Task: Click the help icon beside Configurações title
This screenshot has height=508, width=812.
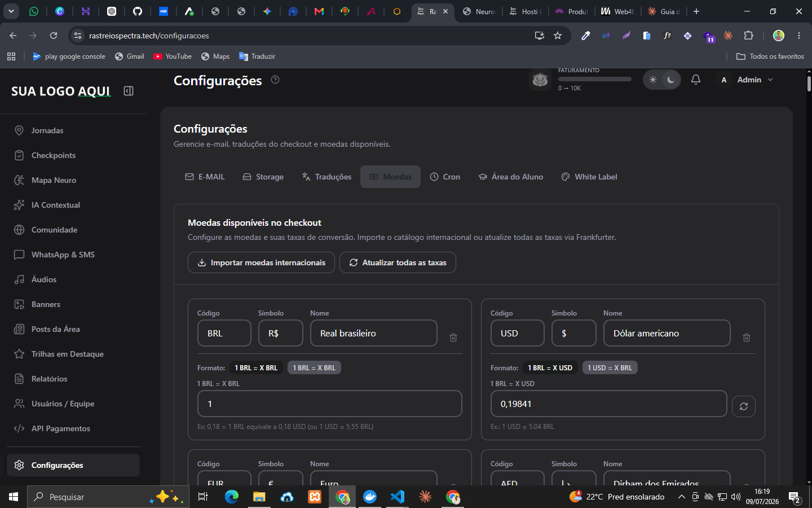Action: click(x=275, y=80)
